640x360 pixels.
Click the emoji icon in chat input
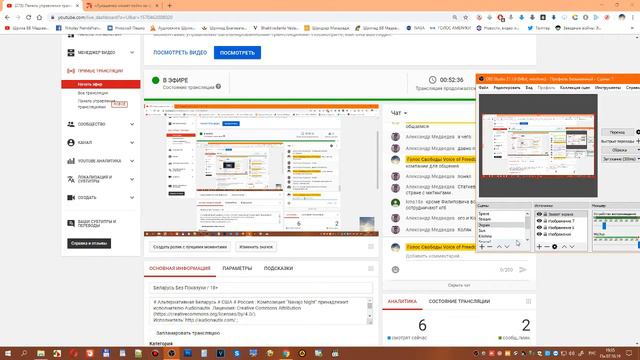click(x=395, y=270)
